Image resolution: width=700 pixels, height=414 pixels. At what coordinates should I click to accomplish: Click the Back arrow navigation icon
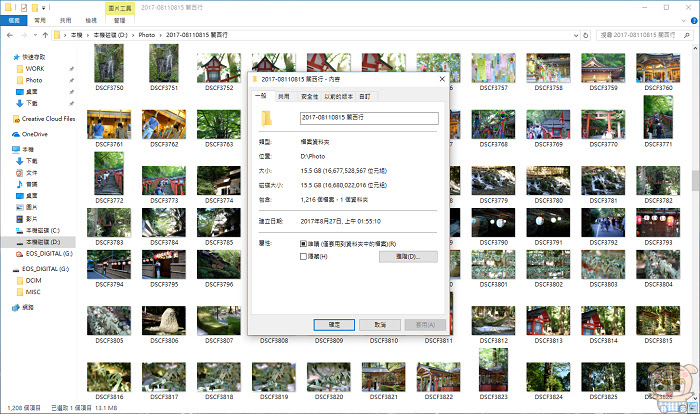[10, 35]
